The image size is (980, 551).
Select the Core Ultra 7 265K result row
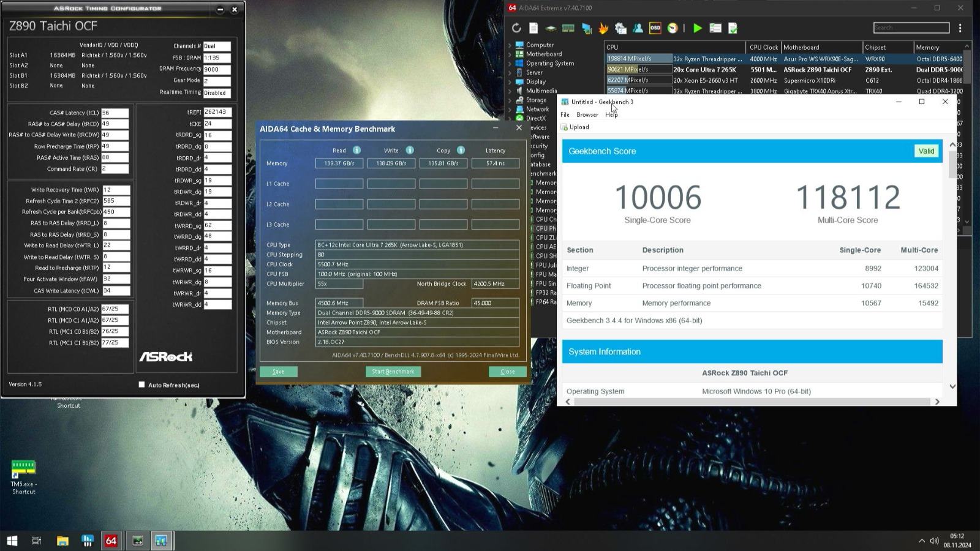pos(785,70)
